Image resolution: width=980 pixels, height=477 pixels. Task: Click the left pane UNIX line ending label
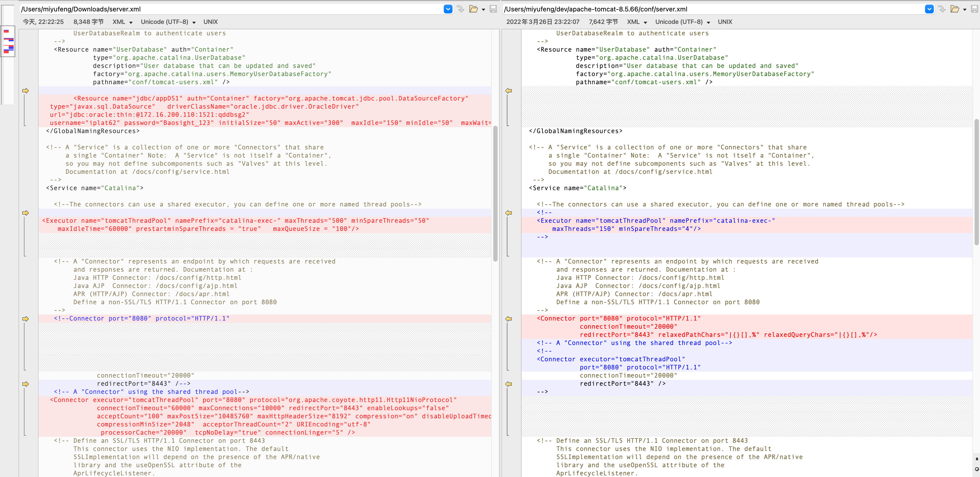point(210,22)
